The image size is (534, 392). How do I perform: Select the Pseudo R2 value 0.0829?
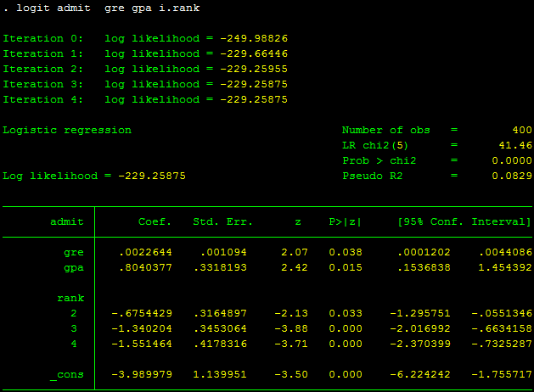point(512,176)
